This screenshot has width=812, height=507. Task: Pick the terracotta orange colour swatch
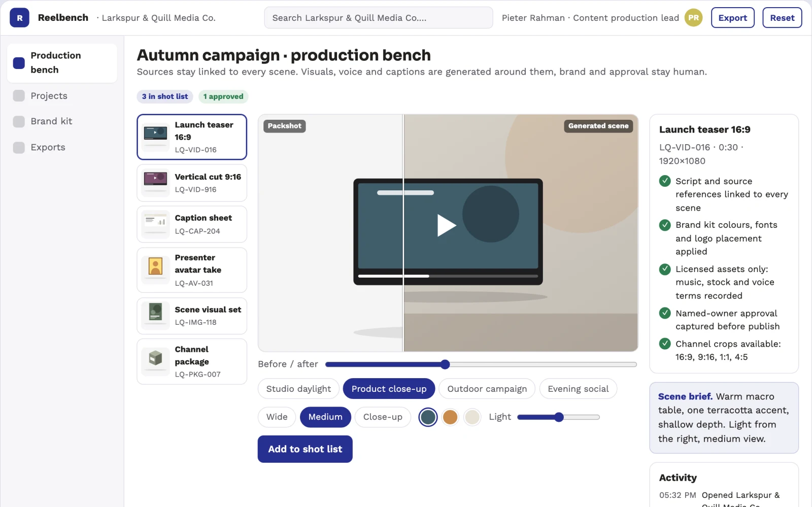point(450,417)
